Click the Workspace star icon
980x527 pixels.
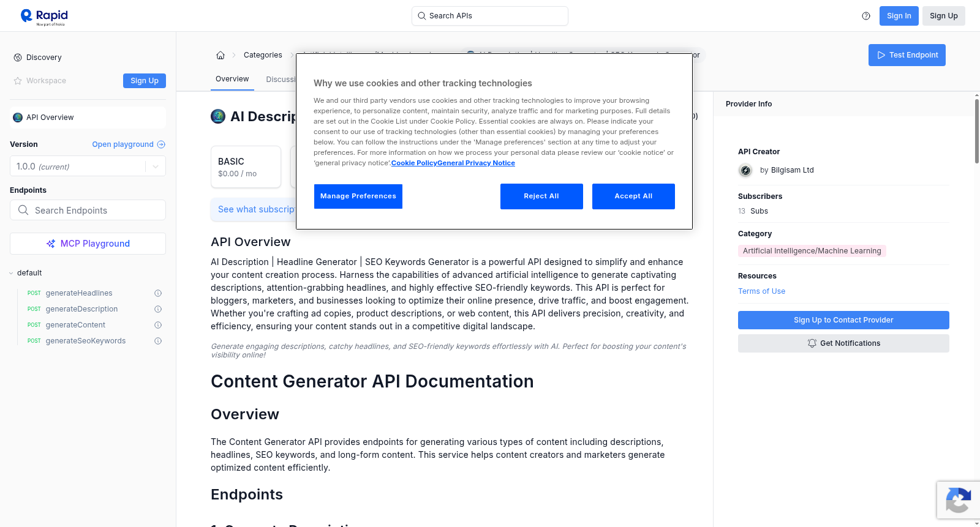click(x=18, y=81)
